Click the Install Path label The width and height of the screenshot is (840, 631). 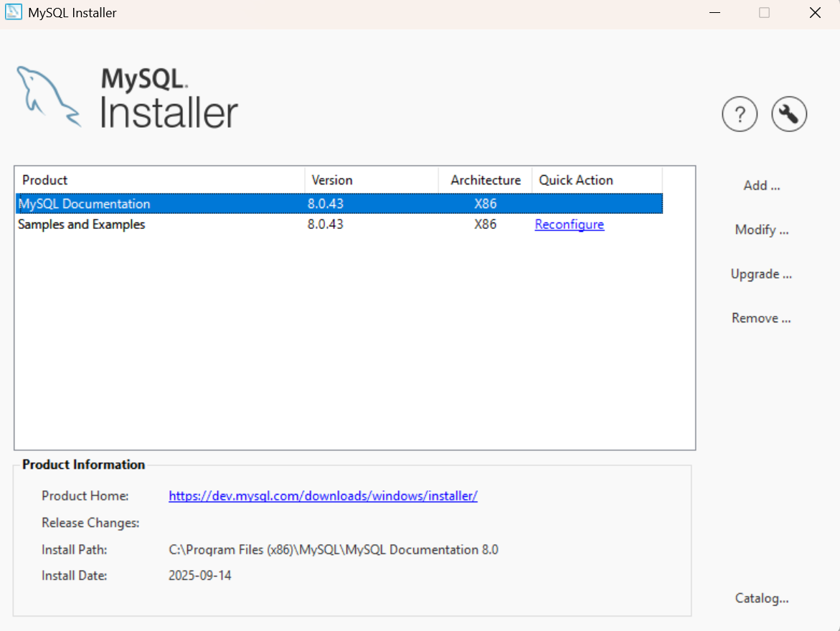pos(75,550)
